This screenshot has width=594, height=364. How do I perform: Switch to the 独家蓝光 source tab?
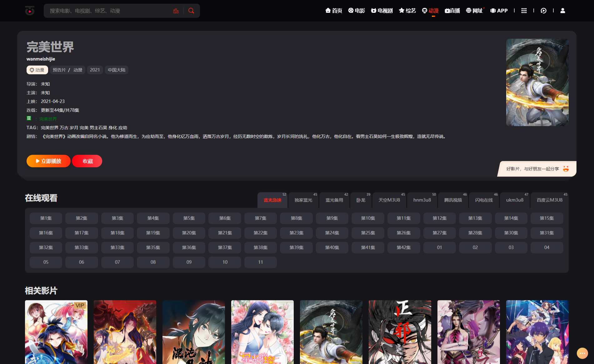pyautogui.click(x=303, y=200)
